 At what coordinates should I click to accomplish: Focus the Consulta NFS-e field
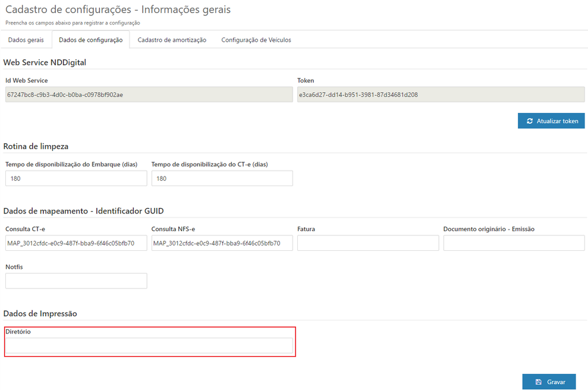point(221,243)
